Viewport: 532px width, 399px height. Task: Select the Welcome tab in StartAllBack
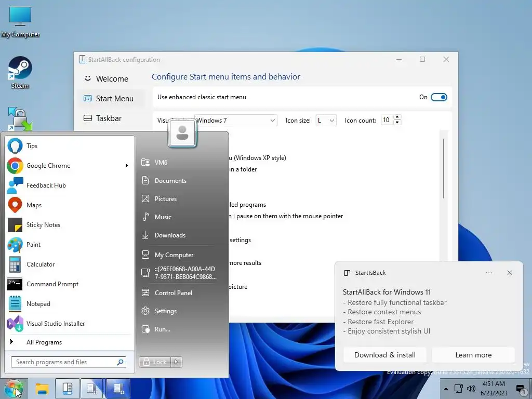coord(111,79)
